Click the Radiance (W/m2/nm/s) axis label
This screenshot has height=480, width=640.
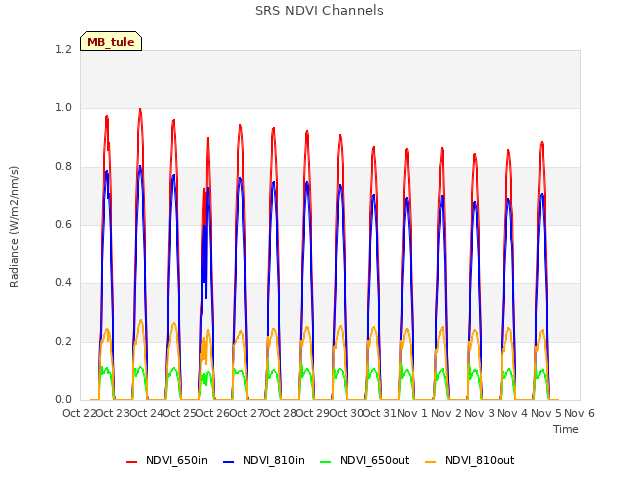pyautogui.click(x=14, y=227)
